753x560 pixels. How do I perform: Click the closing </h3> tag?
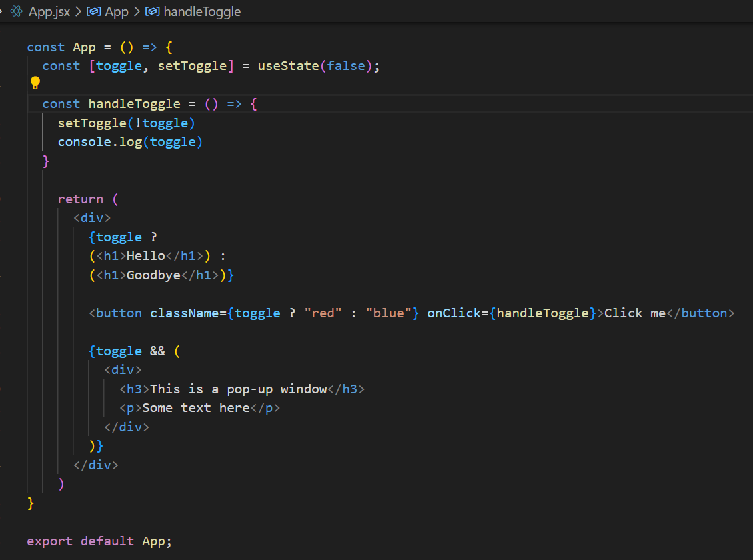tap(346, 389)
